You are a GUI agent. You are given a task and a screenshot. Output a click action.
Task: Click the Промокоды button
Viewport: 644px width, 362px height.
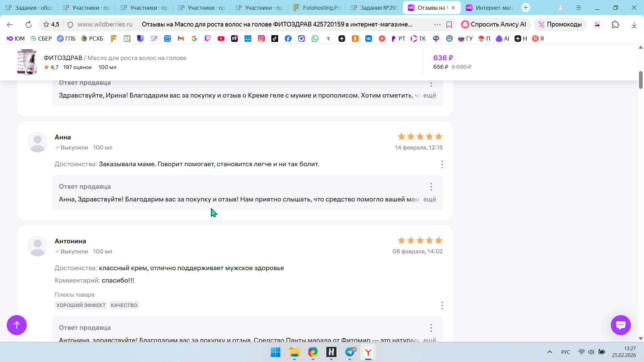tap(560, 24)
